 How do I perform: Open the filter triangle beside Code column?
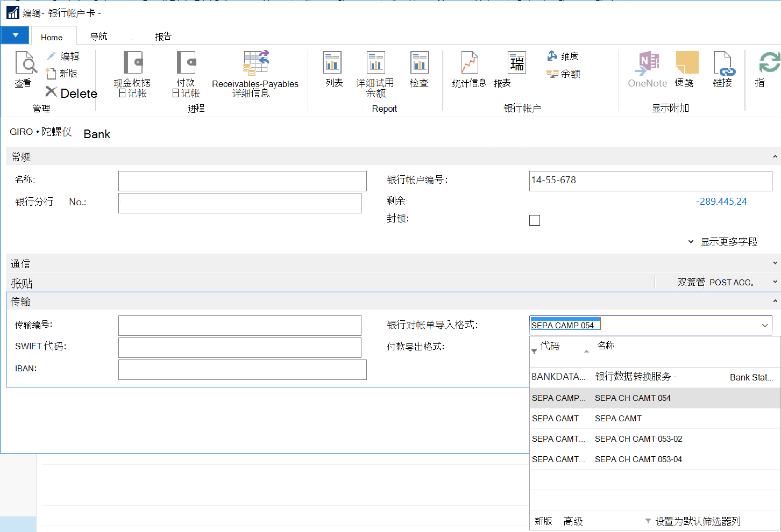pyautogui.click(x=534, y=351)
